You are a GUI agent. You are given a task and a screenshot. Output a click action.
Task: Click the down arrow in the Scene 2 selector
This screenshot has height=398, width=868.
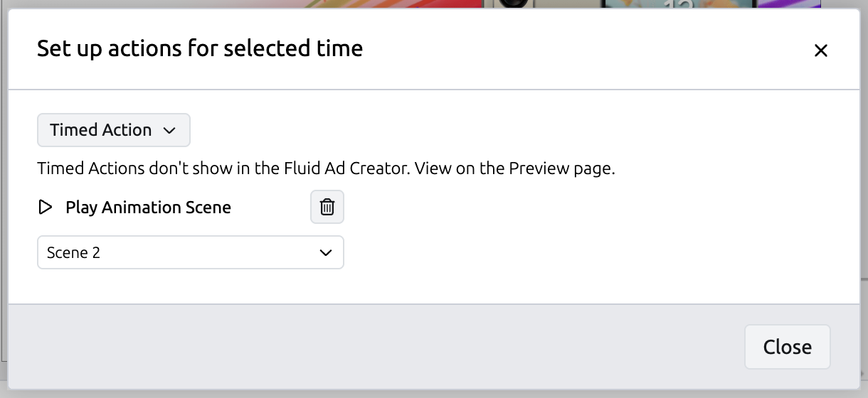[326, 253]
